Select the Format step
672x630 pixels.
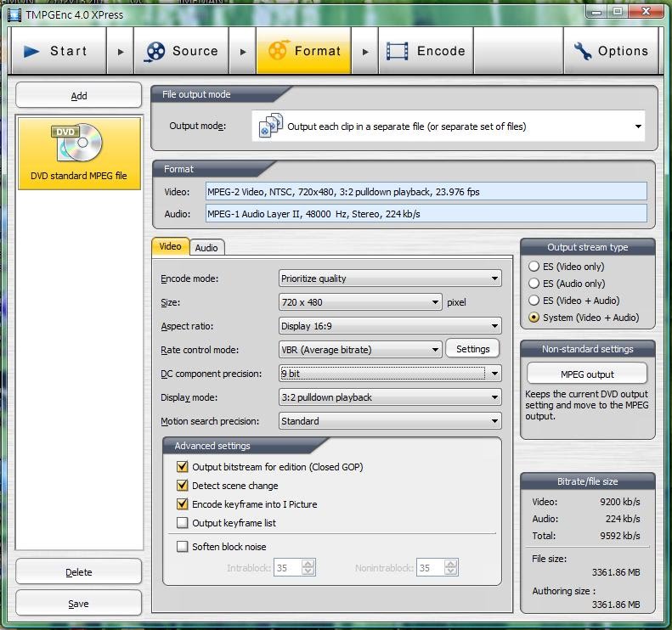click(x=303, y=51)
